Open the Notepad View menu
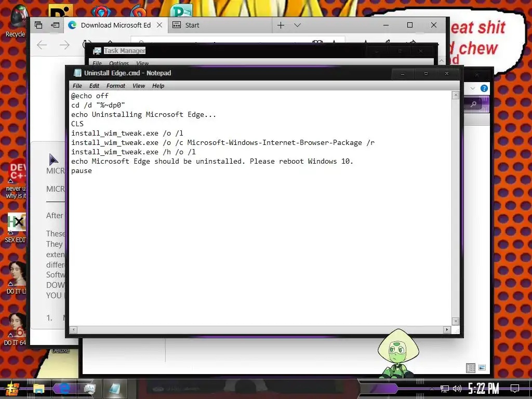 pyautogui.click(x=138, y=86)
